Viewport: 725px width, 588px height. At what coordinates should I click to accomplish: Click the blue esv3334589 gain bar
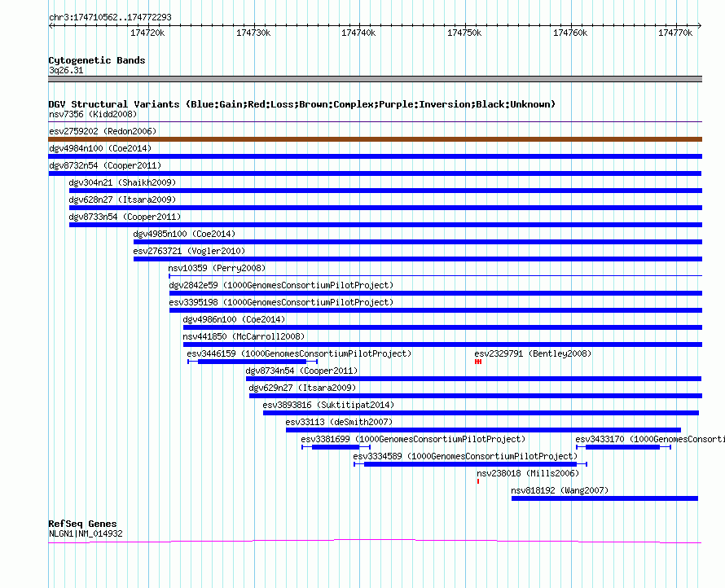tap(470, 464)
